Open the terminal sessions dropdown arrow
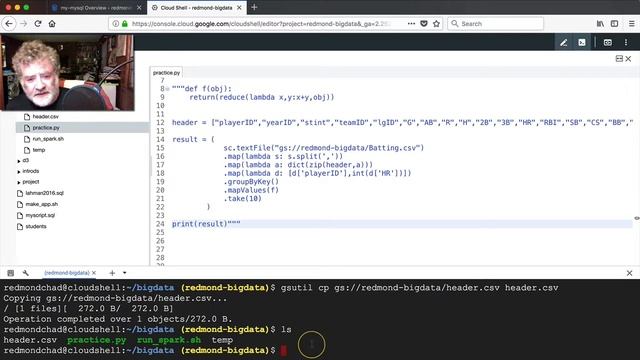Screen dimensions: 640x360 pyautogui.click(x=124, y=273)
